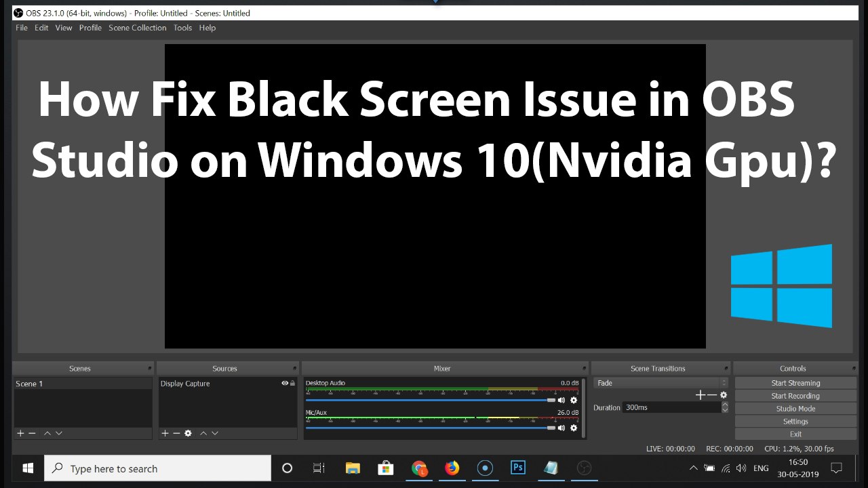This screenshot has height=488, width=868.
Task: Remove the selected source with the minus icon
Action: (x=176, y=433)
